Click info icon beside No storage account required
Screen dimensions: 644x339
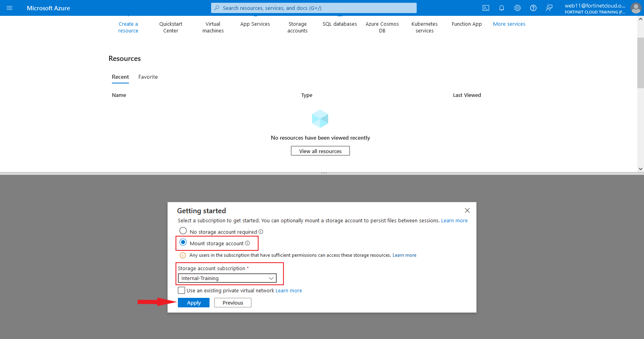click(x=261, y=232)
